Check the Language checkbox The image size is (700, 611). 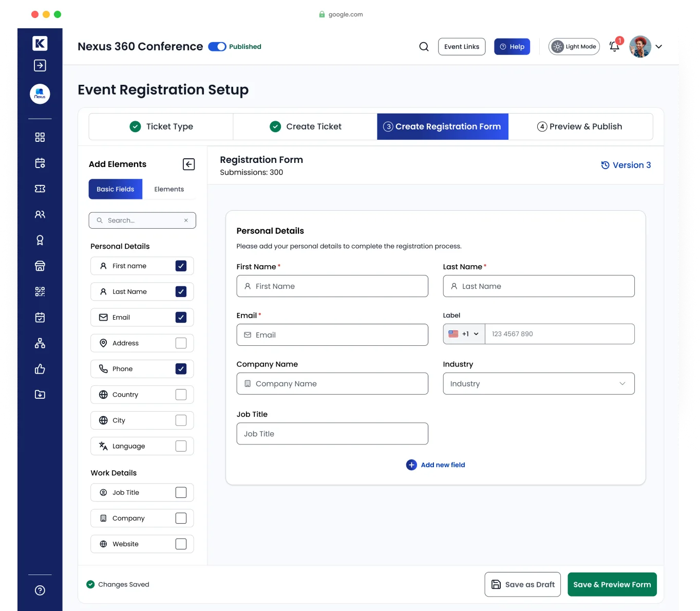point(181,446)
